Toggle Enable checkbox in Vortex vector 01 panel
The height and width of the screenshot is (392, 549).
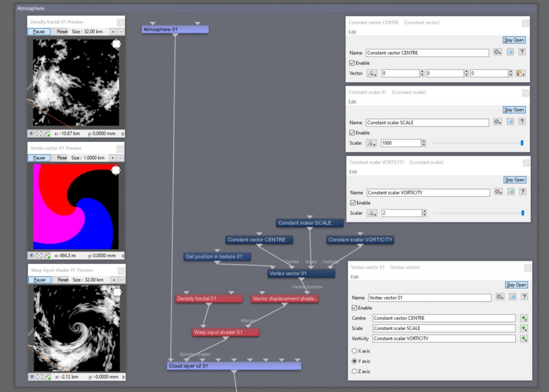pyautogui.click(x=355, y=308)
